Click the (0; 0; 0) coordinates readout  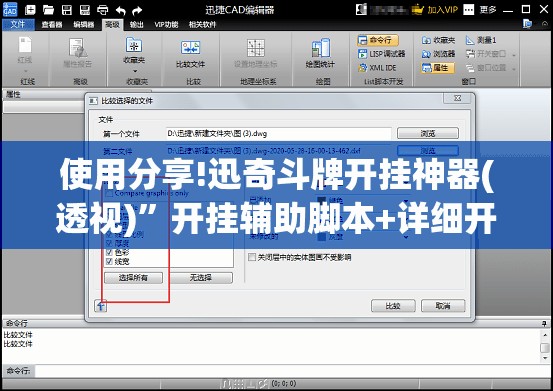(284, 384)
